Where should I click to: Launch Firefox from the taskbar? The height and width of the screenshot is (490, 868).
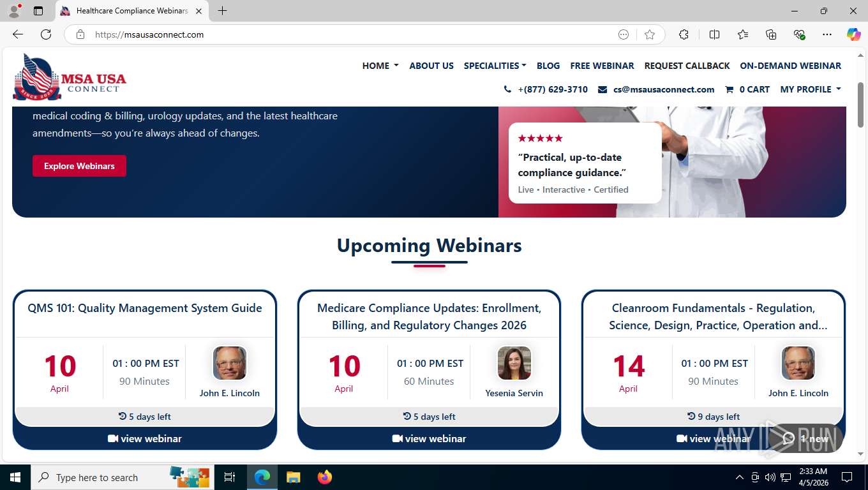point(325,477)
